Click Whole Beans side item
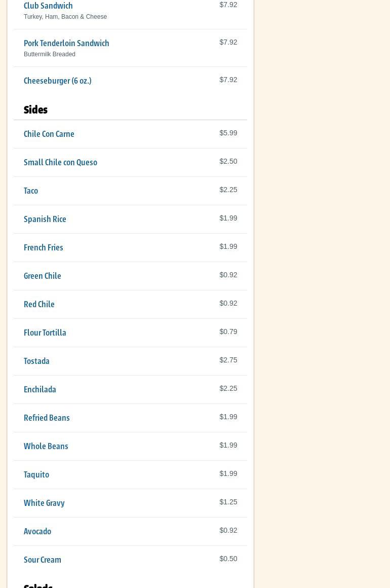The width and height of the screenshot is (390, 588). click(x=46, y=446)
